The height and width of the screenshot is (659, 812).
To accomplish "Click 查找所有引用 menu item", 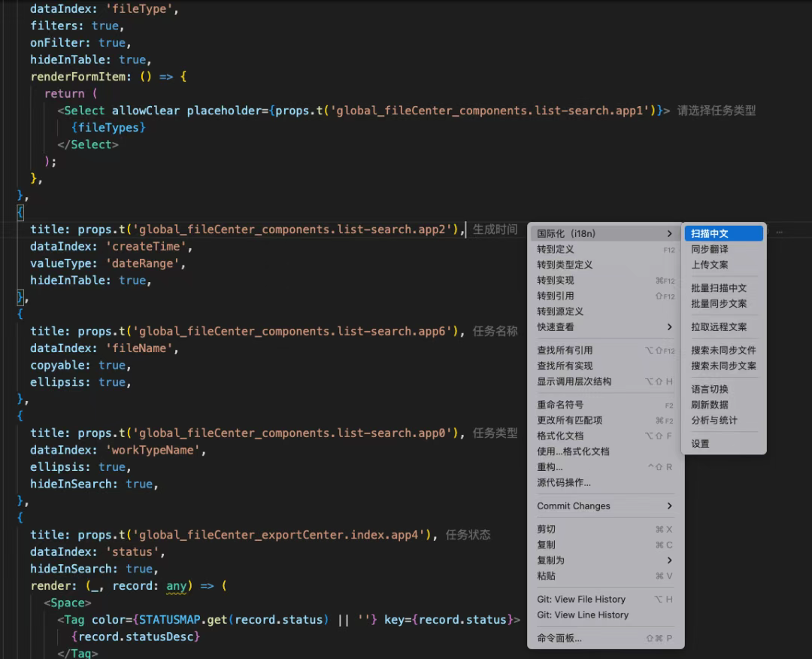I will [x=604, y=351].
